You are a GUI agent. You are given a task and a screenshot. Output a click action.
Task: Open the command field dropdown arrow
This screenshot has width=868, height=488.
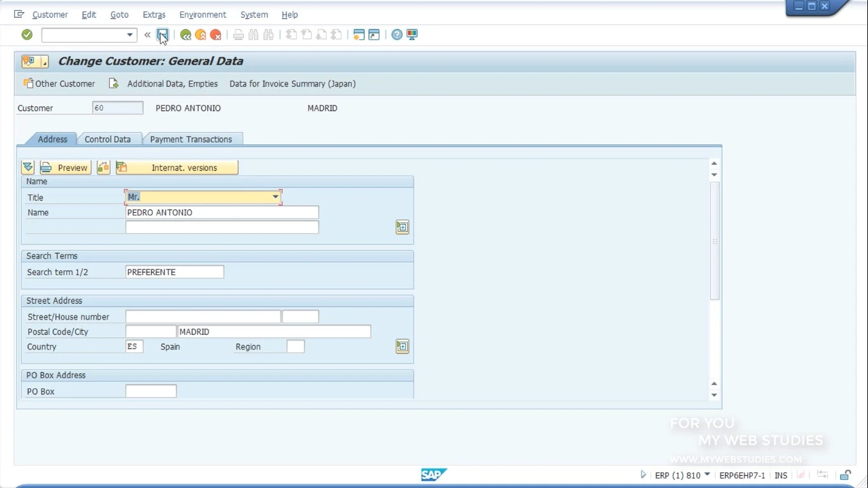tap(130, 35)
